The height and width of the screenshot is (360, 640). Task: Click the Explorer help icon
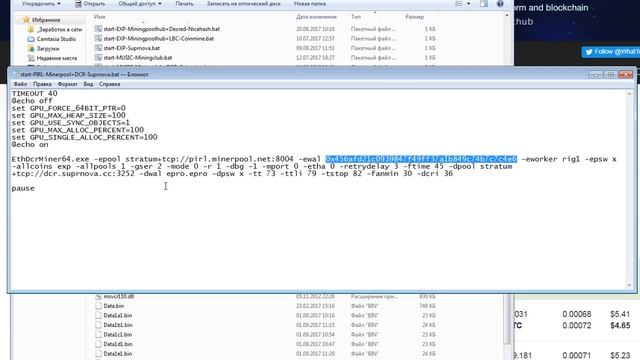pos(500,4)
